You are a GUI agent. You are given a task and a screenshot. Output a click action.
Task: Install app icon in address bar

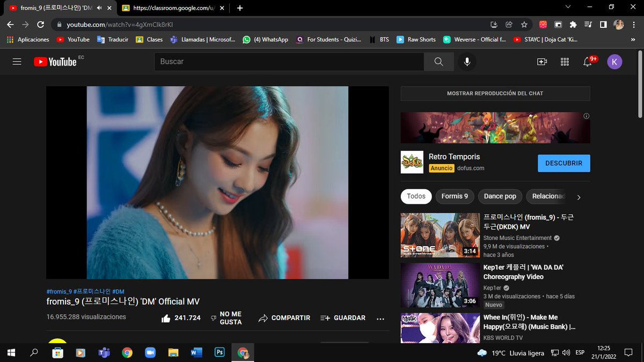point(494,25)
